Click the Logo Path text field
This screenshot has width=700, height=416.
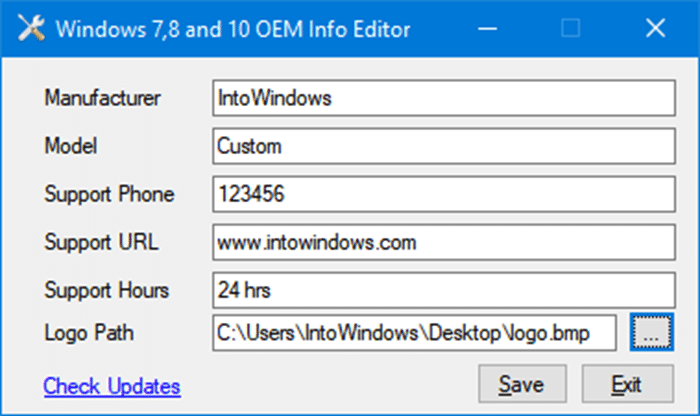click(x=414, y=334)
